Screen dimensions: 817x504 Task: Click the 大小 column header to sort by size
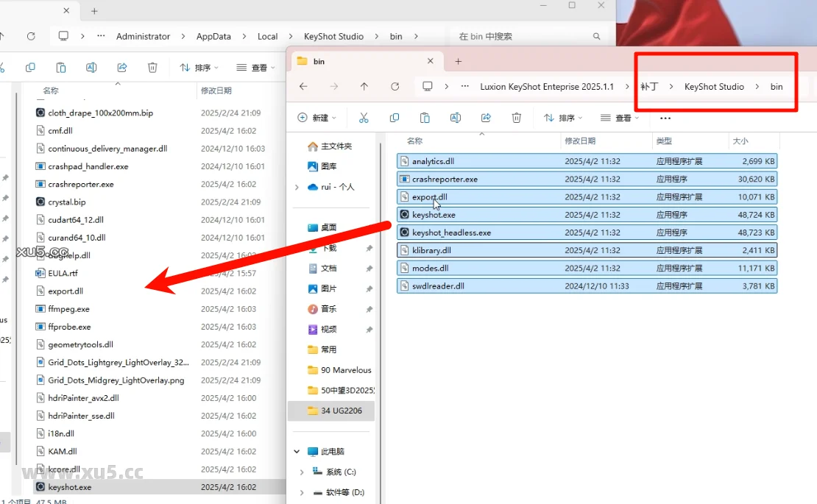[x=740, y=141]
